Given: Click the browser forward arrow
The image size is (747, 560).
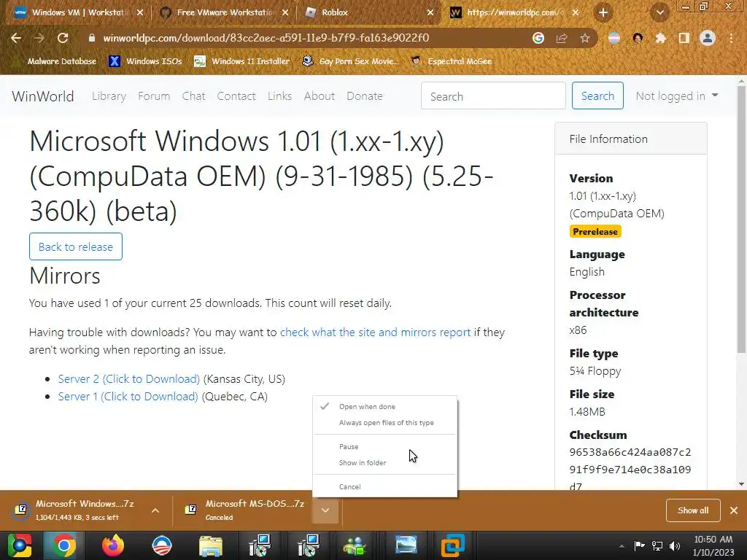Looking at the screenshot, I should pos(39,38).
